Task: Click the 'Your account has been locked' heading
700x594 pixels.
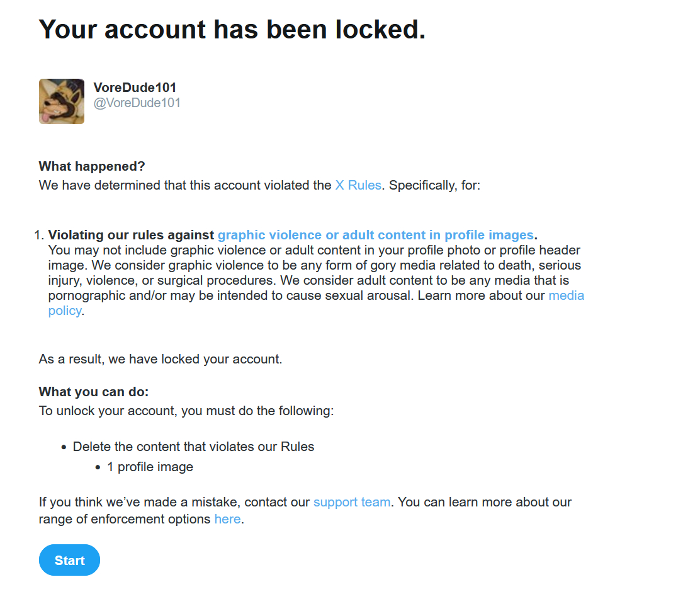Action: tap(232, 29)
